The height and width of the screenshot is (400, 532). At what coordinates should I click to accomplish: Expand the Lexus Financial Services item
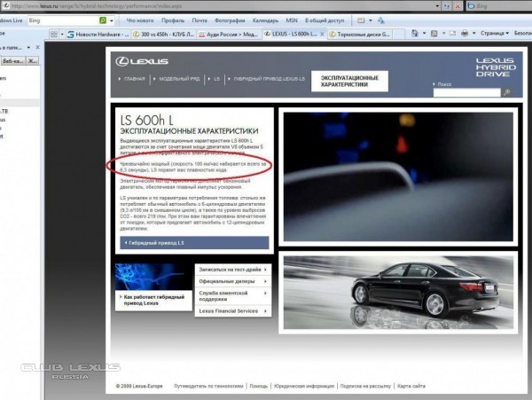[232, 311]
